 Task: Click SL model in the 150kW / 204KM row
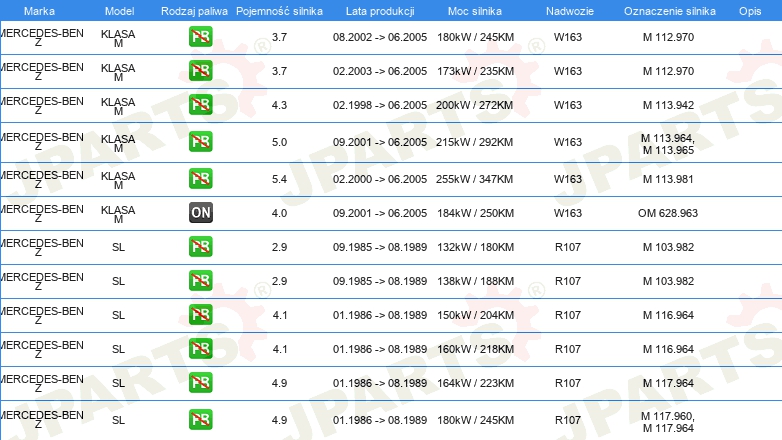(x=118, y=315)
